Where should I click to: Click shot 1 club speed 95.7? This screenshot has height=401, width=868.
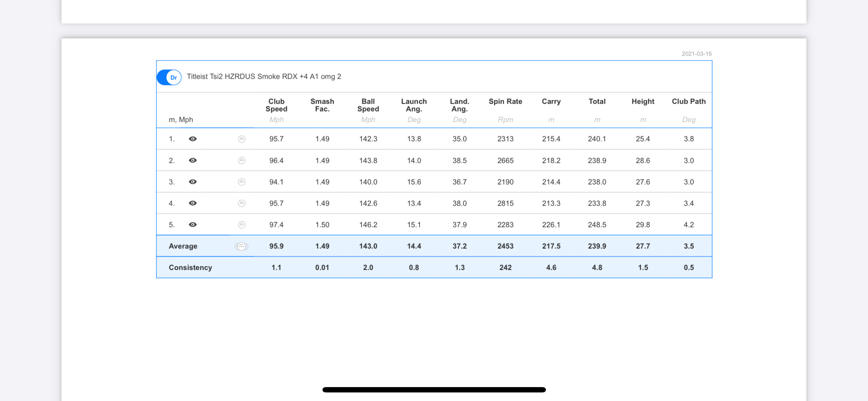(x=276, y=139)
